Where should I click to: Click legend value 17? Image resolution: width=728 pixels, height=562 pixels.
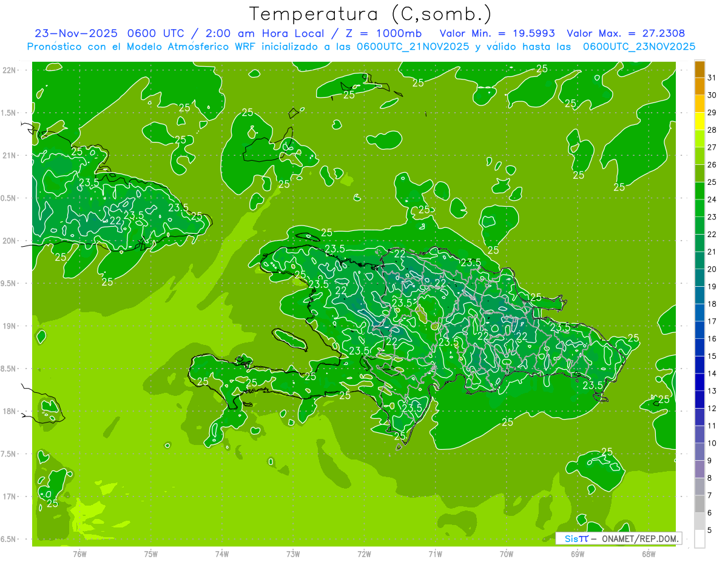(x=712, y=321)
